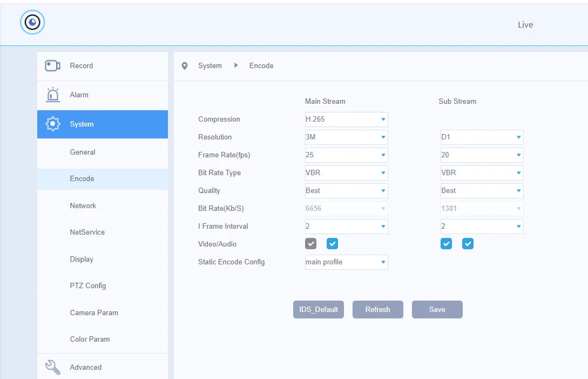This screenshot has width=588, height=379.
Task: Open the Main Stream Resolution 3M dropdown
Action: [347, 137]
